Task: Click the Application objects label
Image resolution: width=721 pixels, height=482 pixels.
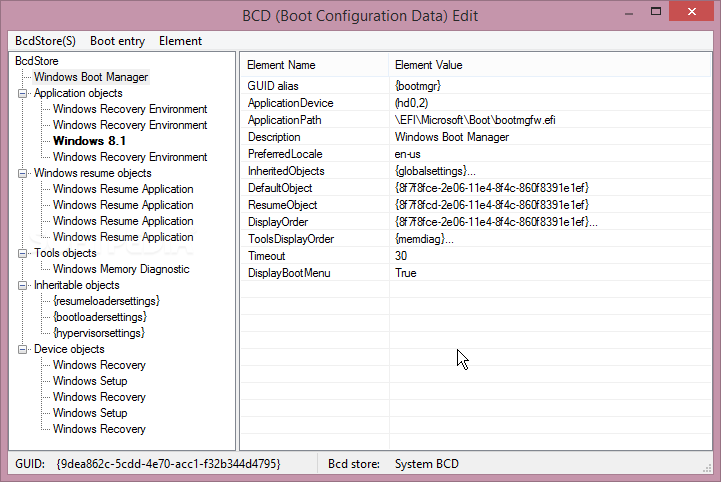Action: [78, 93]
